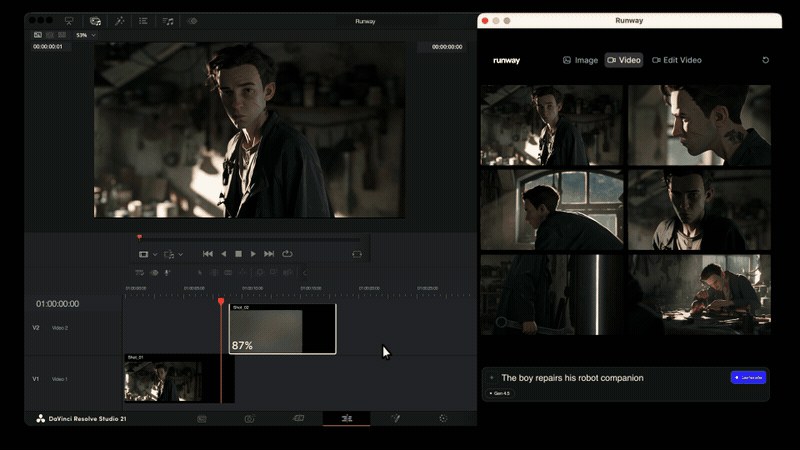The width and height of the screenshot is (800, 450).
Task: Toggle the eye visibility icon in top toolbar
Action: pyautogui.click(x=192, y=21)
